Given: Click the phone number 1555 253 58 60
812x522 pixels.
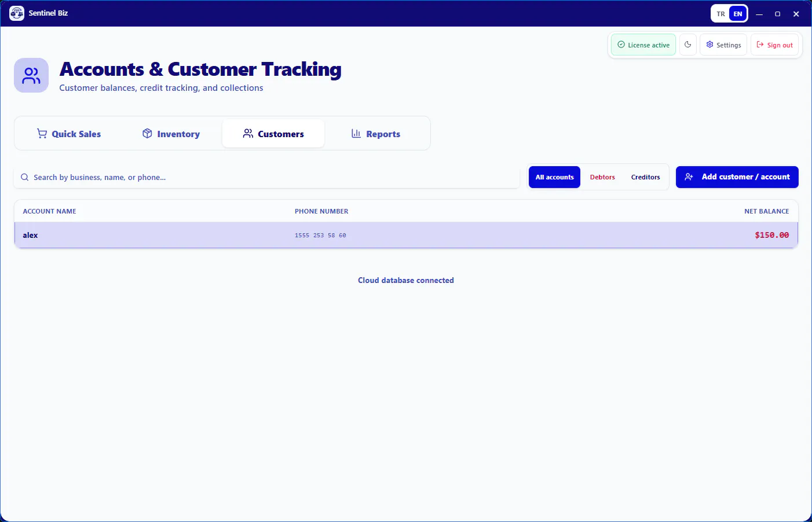Looking at the screenshot, I should click(x=320, y=236).
